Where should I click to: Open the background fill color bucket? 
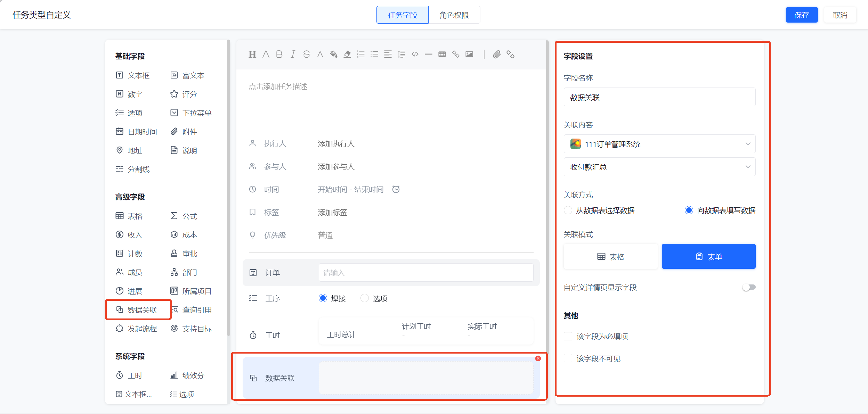[x=333, y=54]
